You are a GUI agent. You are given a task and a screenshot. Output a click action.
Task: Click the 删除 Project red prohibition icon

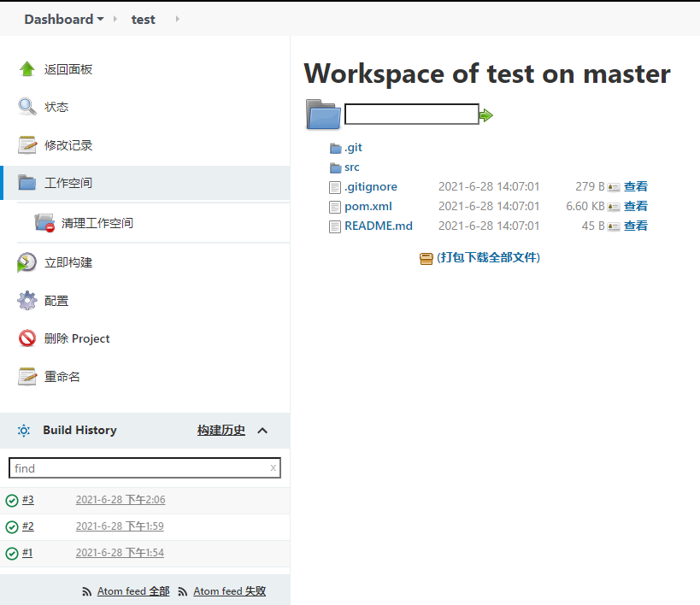[x=27, y=338]
